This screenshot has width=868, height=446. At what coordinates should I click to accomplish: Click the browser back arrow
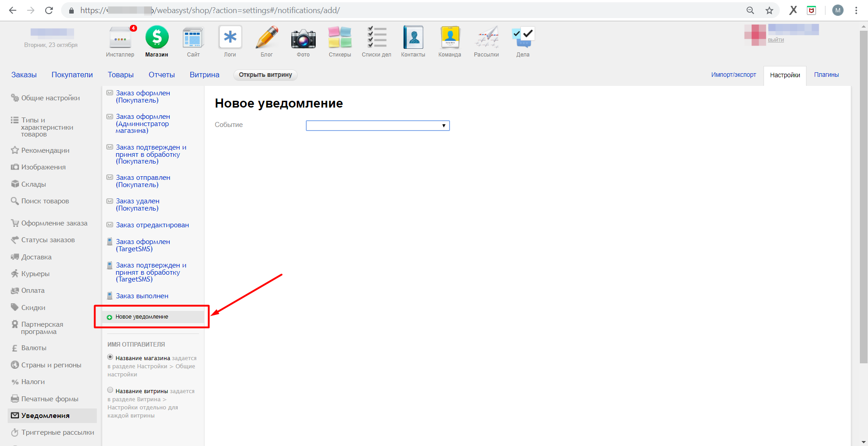13,10
